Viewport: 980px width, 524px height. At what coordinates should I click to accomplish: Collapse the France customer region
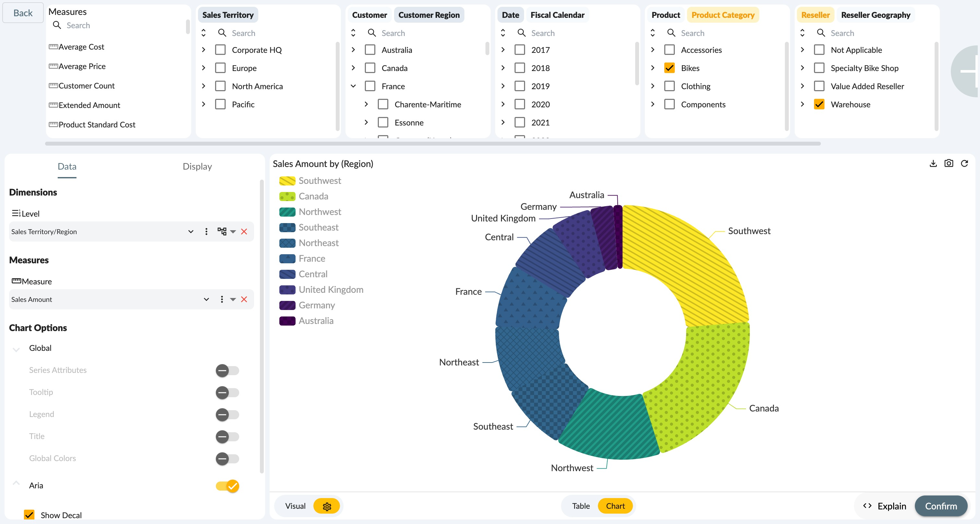(x=353, y=86)
